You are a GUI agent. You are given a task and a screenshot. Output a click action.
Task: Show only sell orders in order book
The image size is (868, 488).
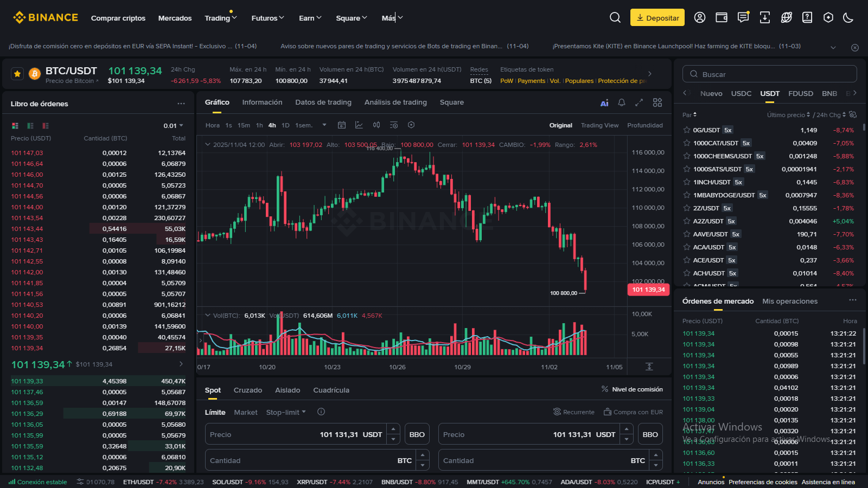(x=46, y=126)
